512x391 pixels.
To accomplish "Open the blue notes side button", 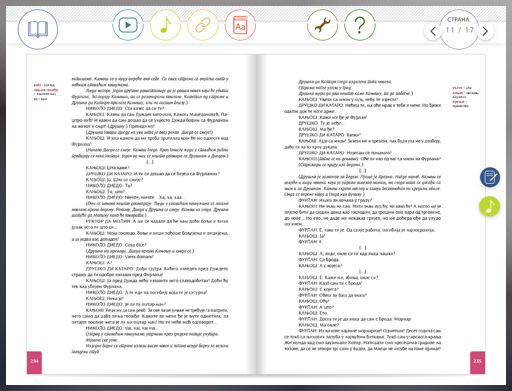I will tap(490, 177).
